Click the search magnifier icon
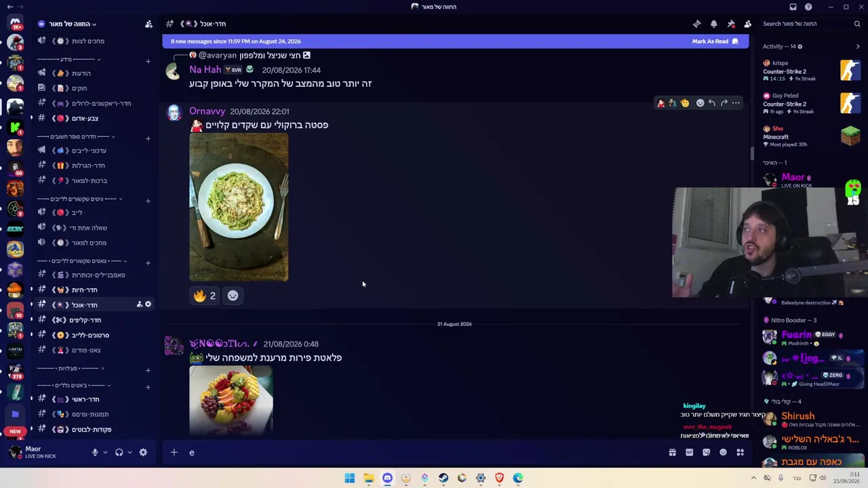Screen dimensions: 868x488 (857, 24)
